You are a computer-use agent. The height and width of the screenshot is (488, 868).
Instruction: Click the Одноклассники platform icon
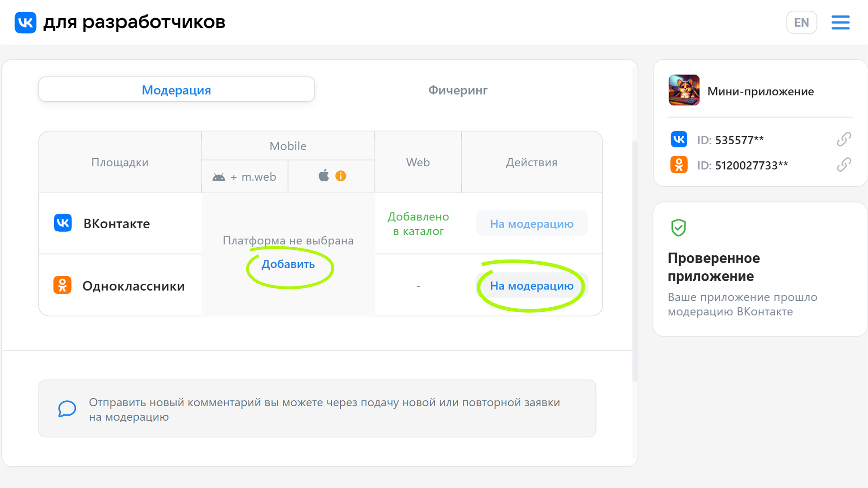(x=63, y=285)
